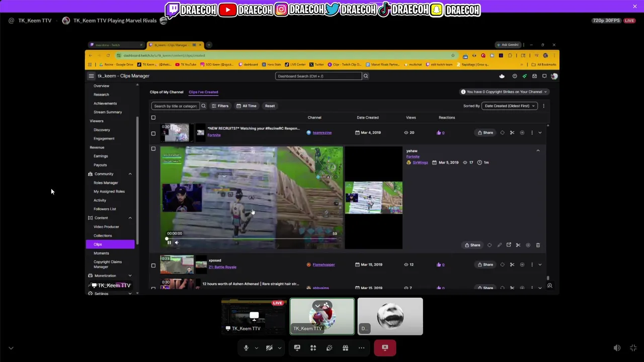The image size is (644, 362).
Task: Click the dashboard search magnifier icon
Action: (366, 76)
